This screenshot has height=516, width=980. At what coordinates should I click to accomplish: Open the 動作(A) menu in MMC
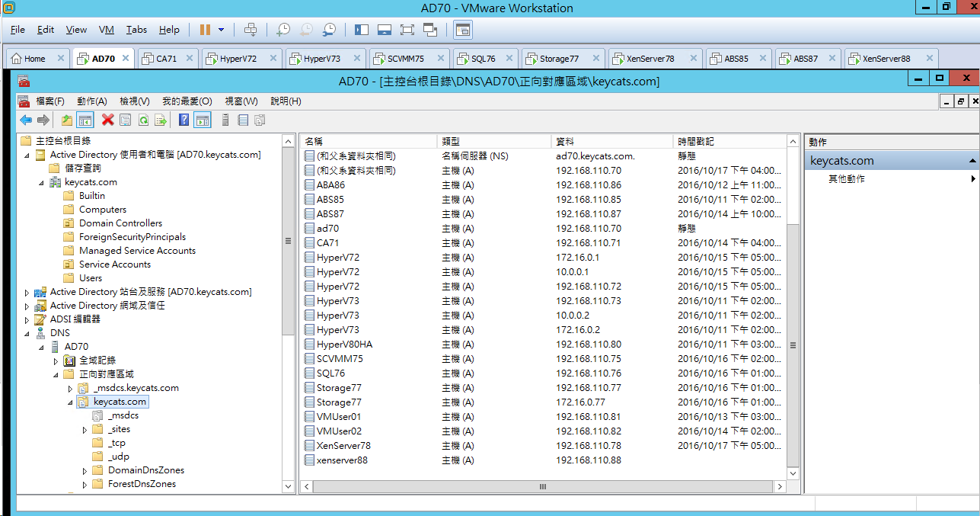(92, 101)
